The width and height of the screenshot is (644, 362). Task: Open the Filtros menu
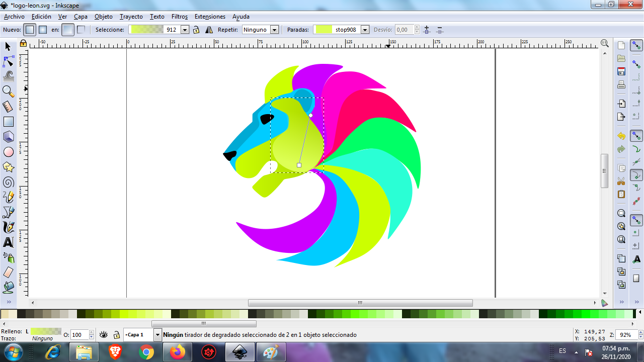tap(180, 17)
